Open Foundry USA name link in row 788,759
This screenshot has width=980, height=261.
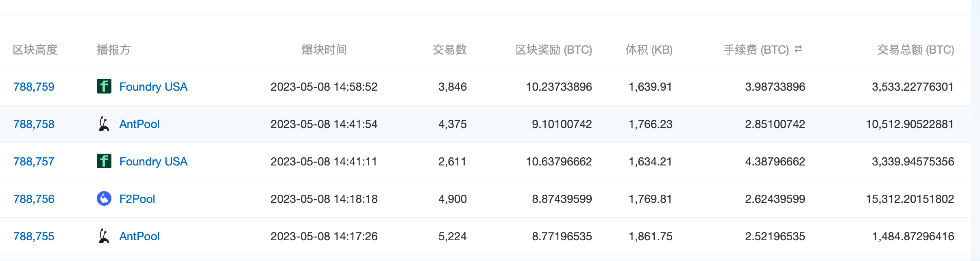(x=153, y=87)
